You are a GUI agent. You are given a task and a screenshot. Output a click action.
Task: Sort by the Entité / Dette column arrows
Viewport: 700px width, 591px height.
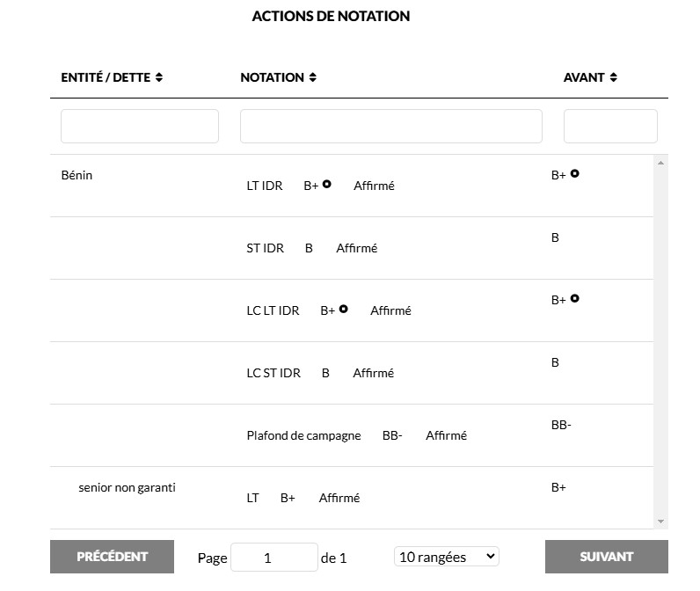click(159, 77)
